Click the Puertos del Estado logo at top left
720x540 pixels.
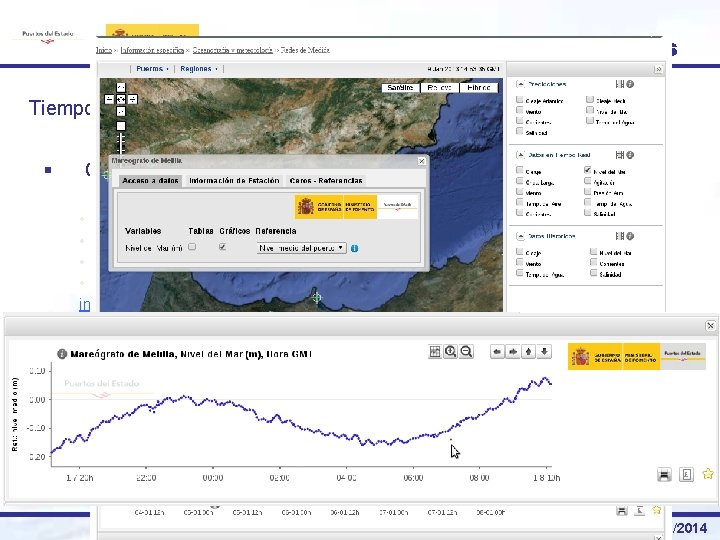pos(48,36)
